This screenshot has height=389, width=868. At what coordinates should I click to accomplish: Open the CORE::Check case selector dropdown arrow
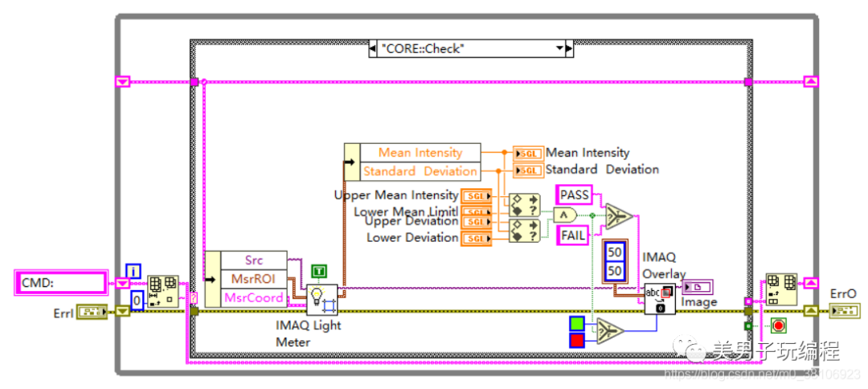tap(559, 49)
